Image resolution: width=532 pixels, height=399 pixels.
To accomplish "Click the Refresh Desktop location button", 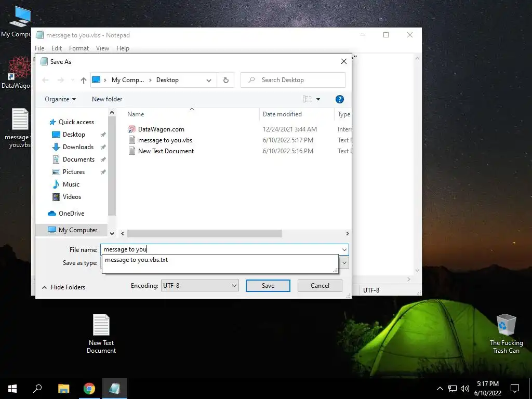I will coord(225,80).
